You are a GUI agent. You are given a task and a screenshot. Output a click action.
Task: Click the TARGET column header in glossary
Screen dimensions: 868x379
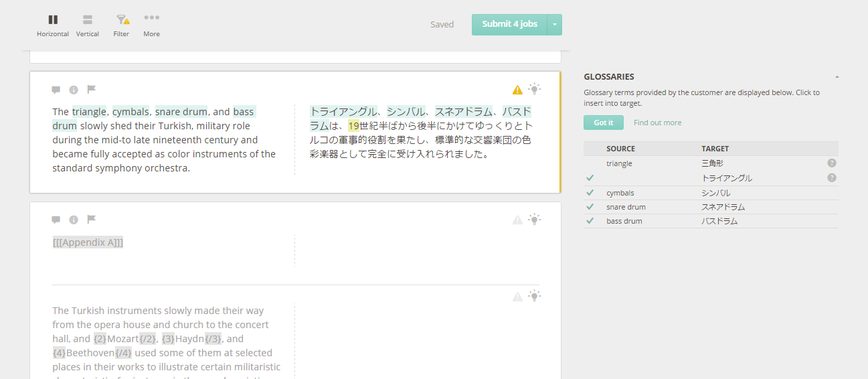click(715, 149)
